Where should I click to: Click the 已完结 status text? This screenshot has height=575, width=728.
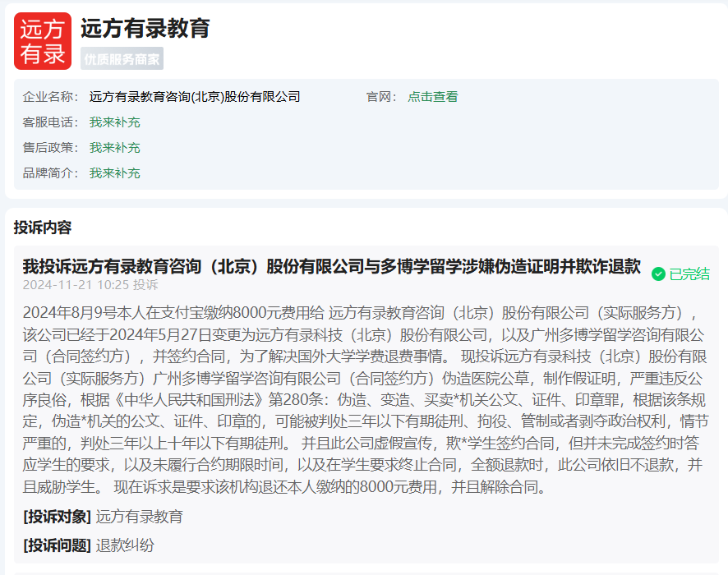pyautogui.click(x=689, y=274)
